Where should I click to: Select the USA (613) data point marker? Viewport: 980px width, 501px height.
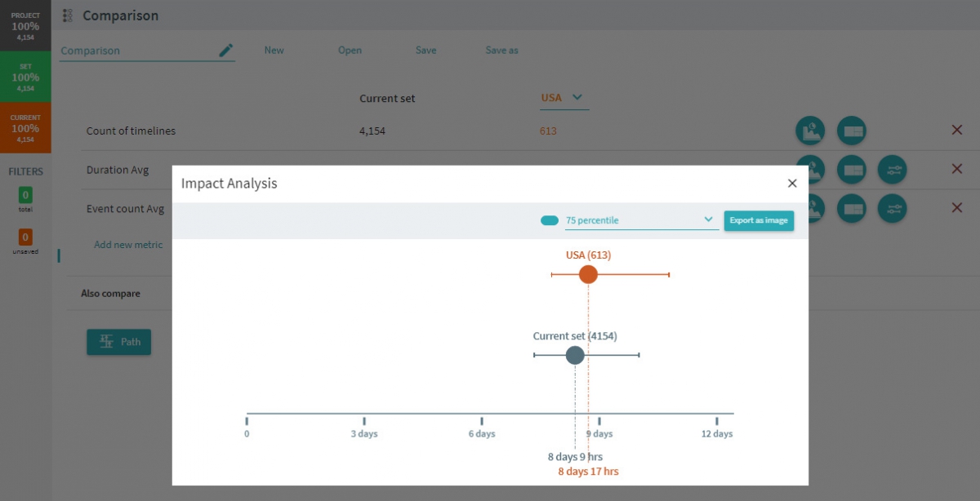[588, 274]
